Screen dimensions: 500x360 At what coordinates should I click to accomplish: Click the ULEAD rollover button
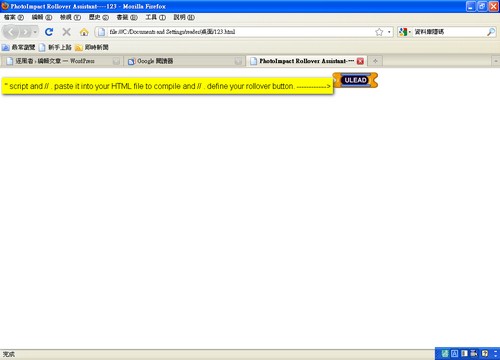[355, 80]
